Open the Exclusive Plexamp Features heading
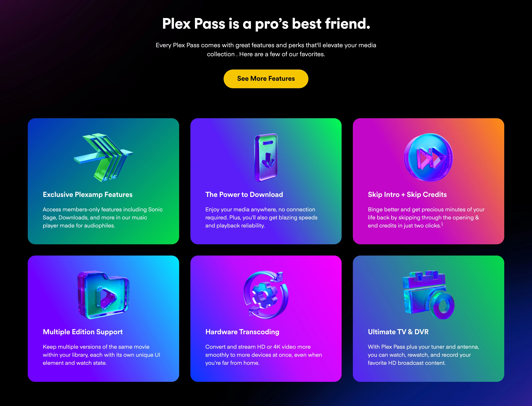532x406 pixels. [x=88, y=194]
